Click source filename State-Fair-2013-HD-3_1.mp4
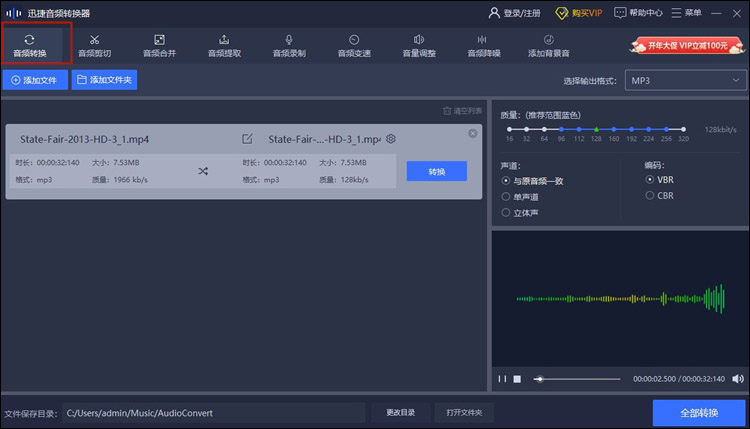 click(84, 140)
